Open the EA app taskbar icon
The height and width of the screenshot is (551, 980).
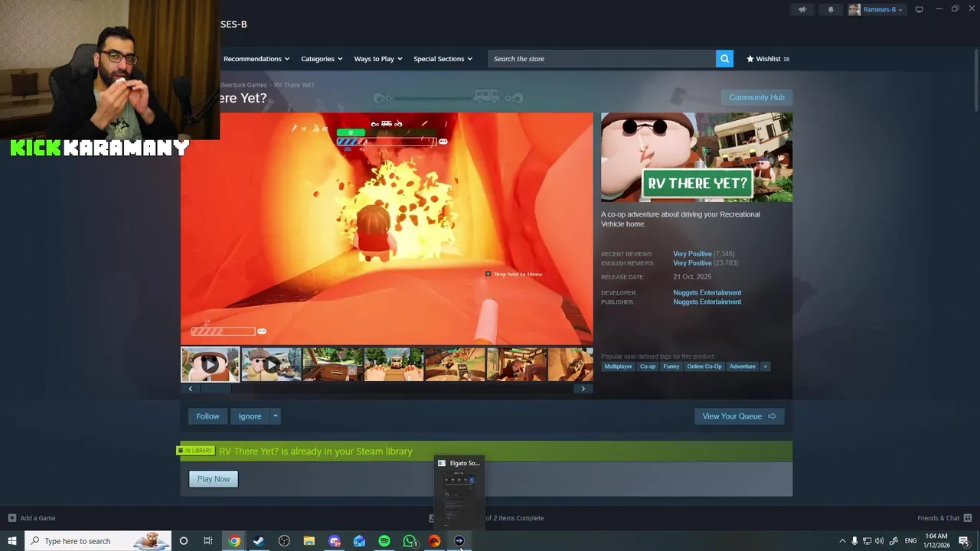(x=434, y=541)
